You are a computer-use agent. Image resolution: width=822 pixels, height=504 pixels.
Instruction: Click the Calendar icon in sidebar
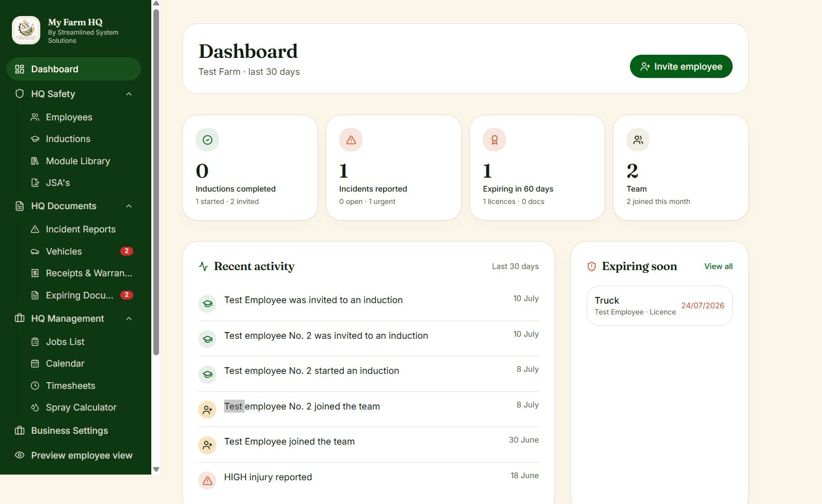pyautogui.click(x=35, y=364)
